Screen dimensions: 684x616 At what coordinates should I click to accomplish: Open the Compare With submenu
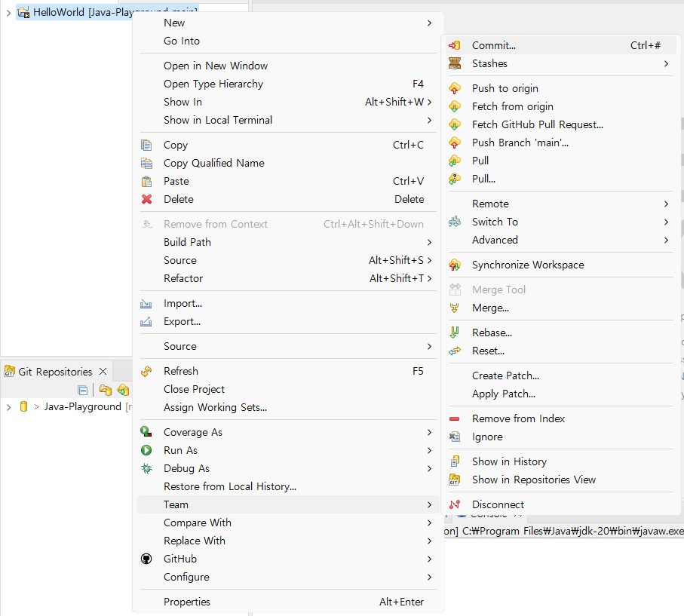[288, 523]
